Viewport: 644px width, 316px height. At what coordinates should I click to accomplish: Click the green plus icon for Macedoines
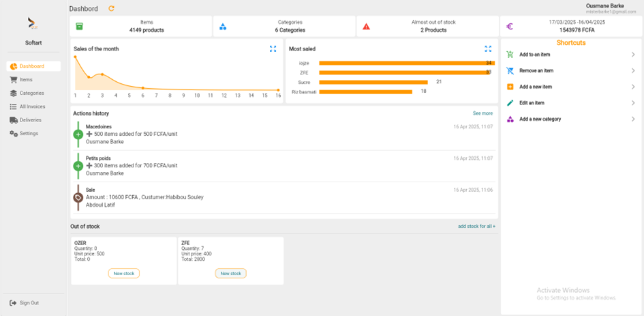click(x=78, y=134)
